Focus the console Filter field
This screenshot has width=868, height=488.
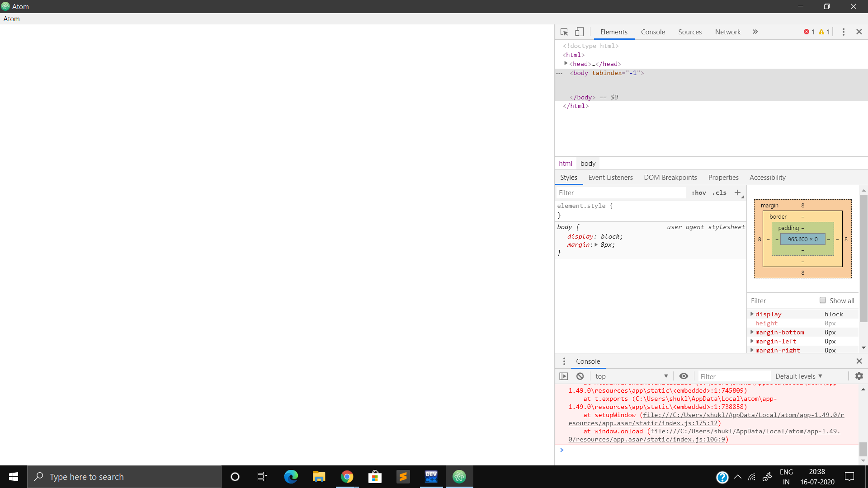[x=734, y=377]
